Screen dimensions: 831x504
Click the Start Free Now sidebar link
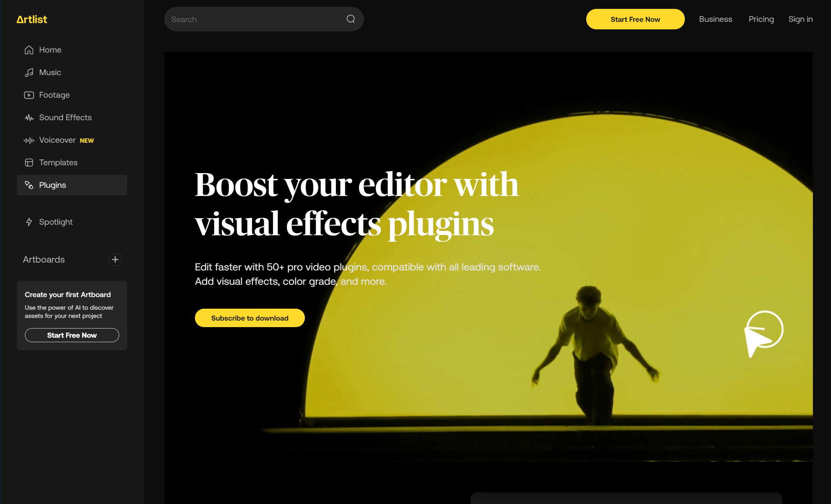(x=71, y=335)
